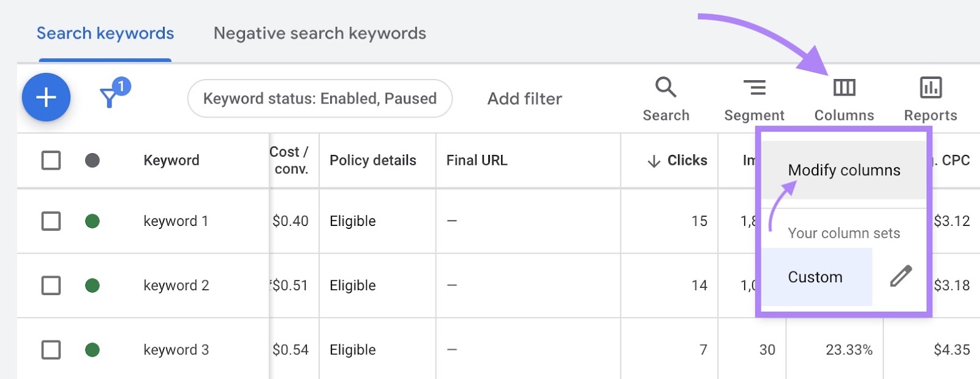980x379 pixels.
Task: Click Modify columns in the menu
Action: pos(844,170)
